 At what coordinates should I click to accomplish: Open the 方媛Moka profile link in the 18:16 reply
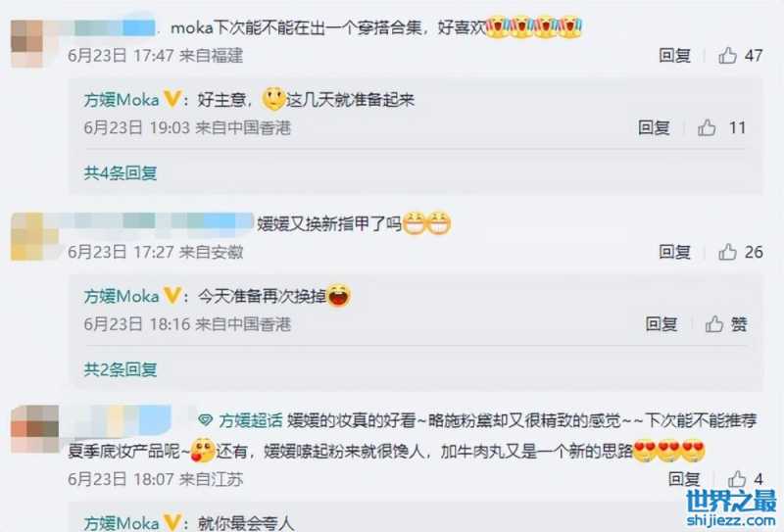(x=122, y=296)
